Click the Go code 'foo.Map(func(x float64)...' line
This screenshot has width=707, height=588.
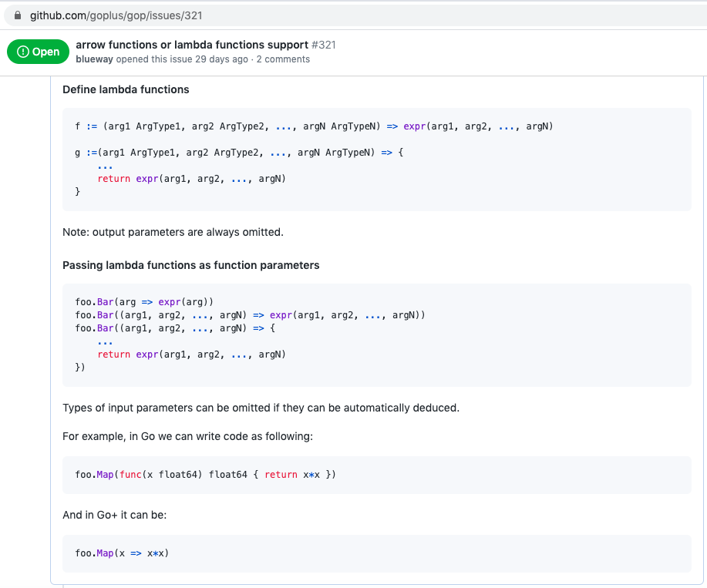[x=205, y=475]
